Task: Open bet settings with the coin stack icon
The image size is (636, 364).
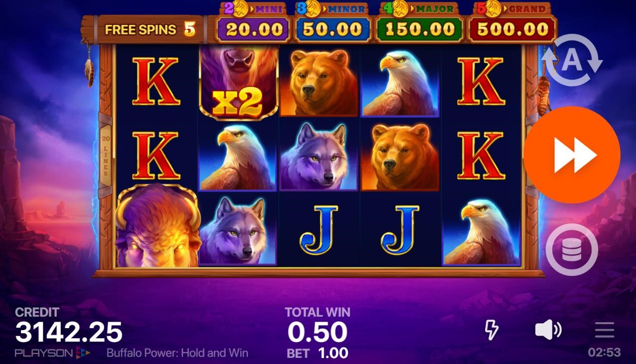Action: pyautogui.click(x=572, y=249)
